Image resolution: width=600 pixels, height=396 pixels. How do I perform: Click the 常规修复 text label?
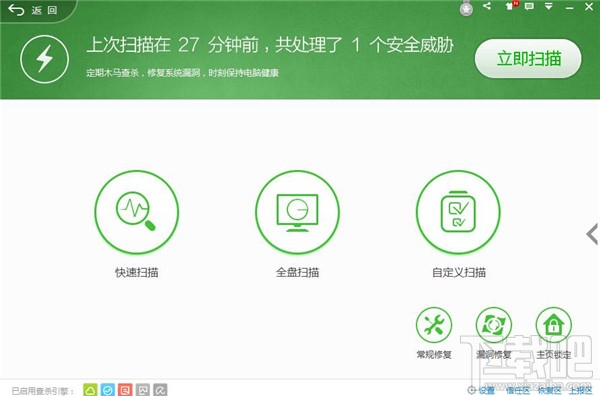tap(434, 355)
